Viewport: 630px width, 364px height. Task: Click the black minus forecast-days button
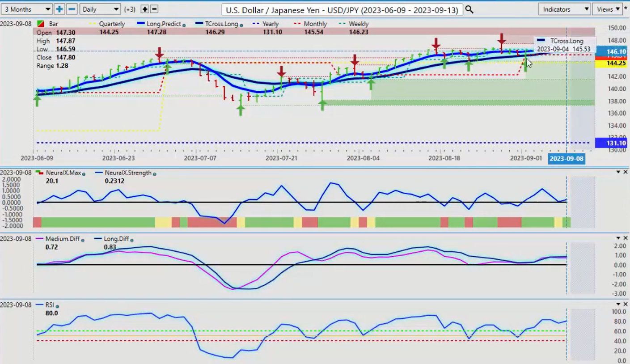[154, 9]
